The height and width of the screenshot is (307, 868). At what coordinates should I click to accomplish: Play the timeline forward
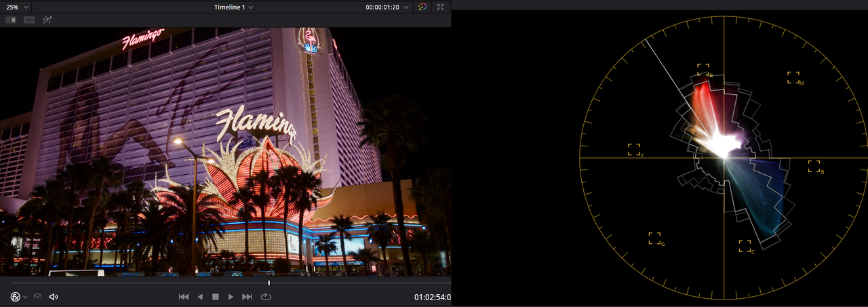click(x=231, y=297)
